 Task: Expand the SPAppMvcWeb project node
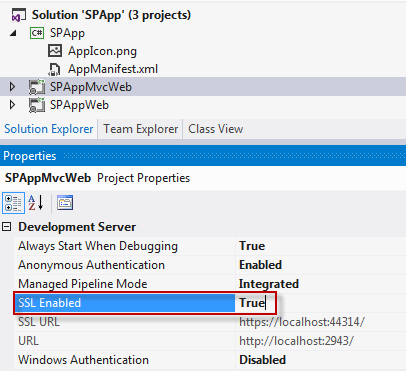click(12, 87)
